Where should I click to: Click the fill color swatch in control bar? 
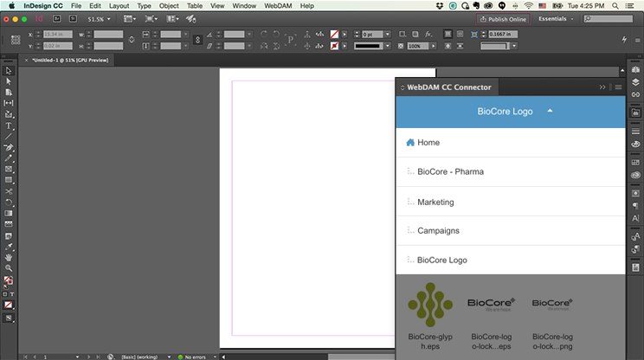[x=334, y=34]
